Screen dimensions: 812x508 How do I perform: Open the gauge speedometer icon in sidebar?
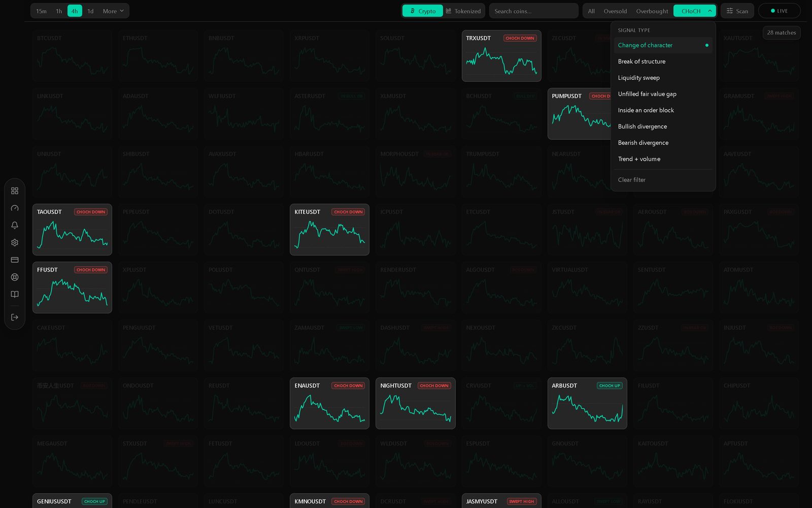(15, 208)
